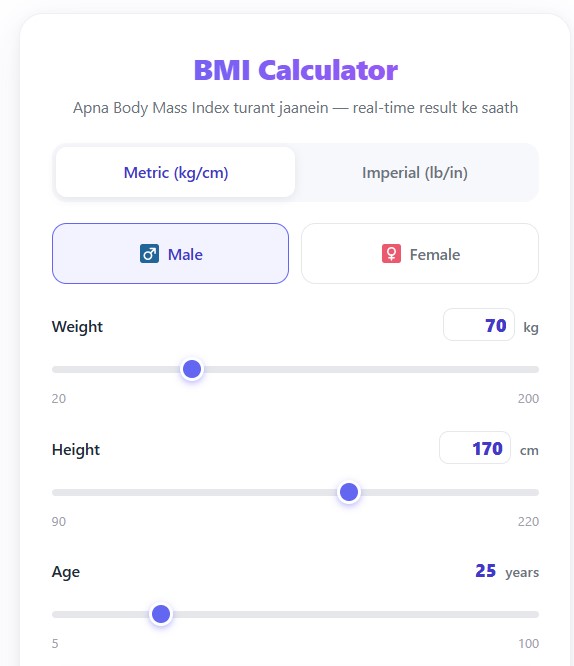Select the Male gender option

pyautogui.click(x=170, y=254)
